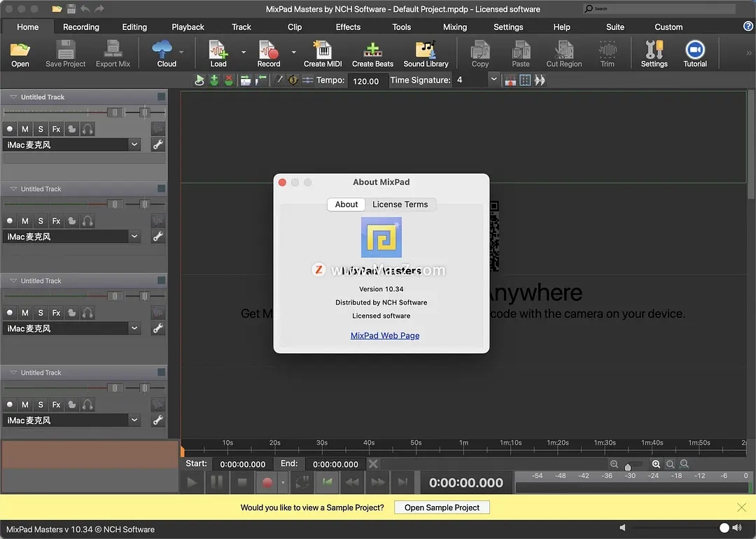Collapse the first Untitled Track triangle
756x539 pixels.
click(x=13, y=97)
